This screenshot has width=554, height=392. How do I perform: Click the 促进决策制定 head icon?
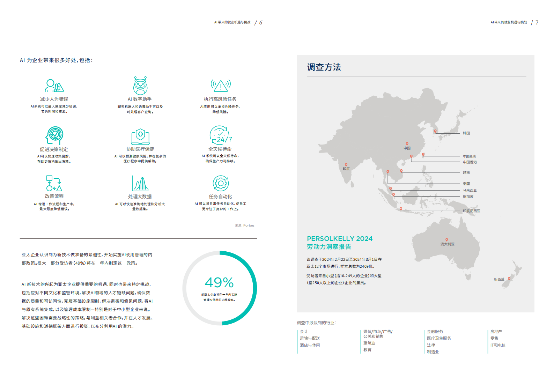click(54, 135)
